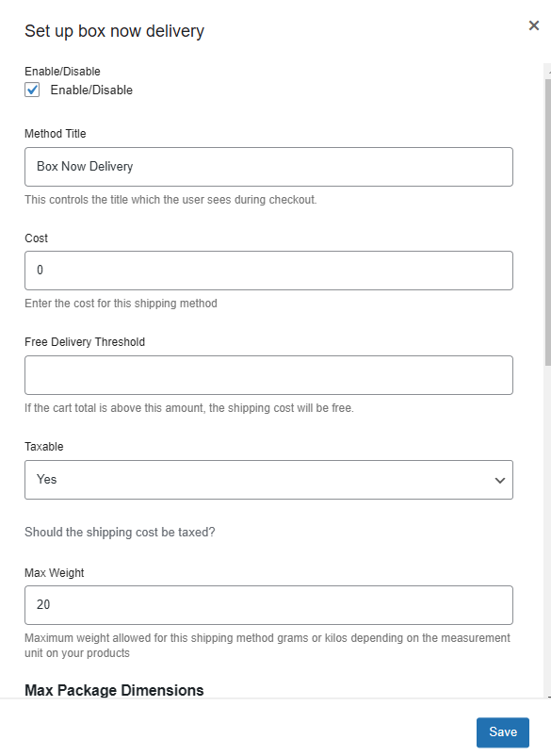Viewport: 551px width, 756px height.
Task: Click the scrollbar down arrow
Action: tap(548, 696)
